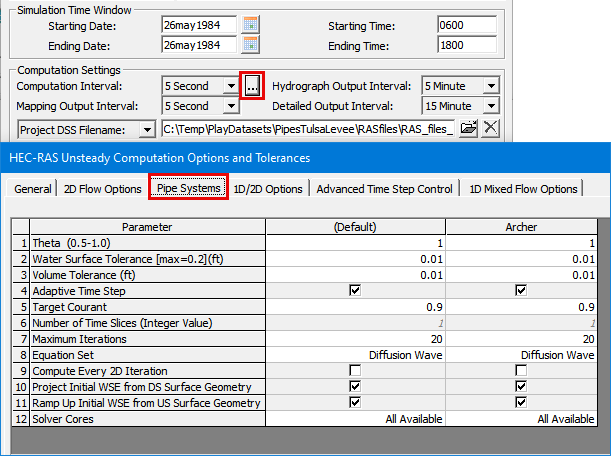Switch to the 2D Flow Options tab

click(101, 189)
